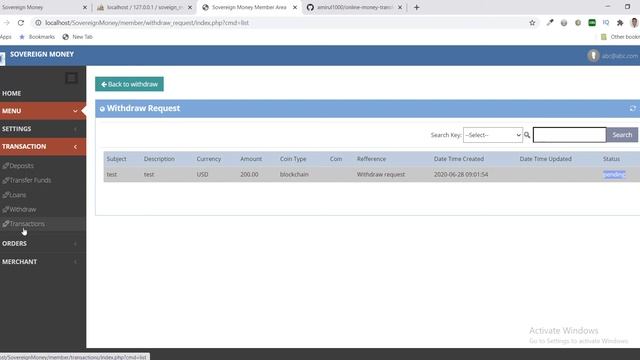Click the Search button

click(622, 135)
